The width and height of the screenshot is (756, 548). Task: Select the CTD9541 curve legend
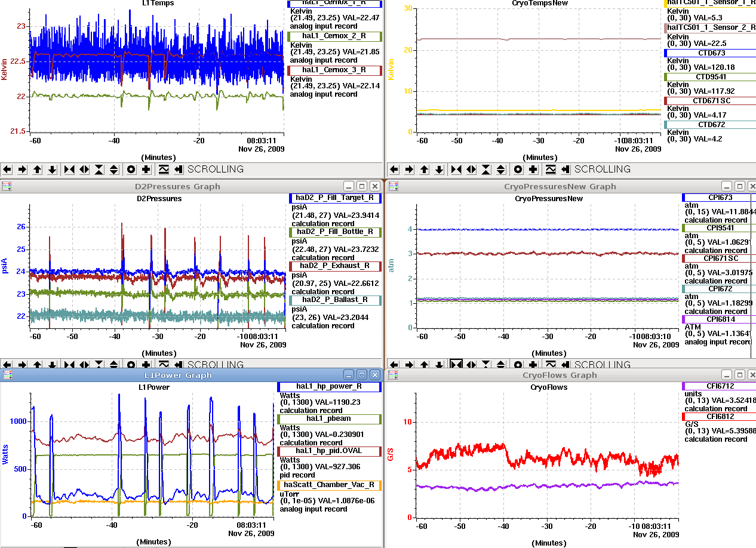[x=710, y=76]
